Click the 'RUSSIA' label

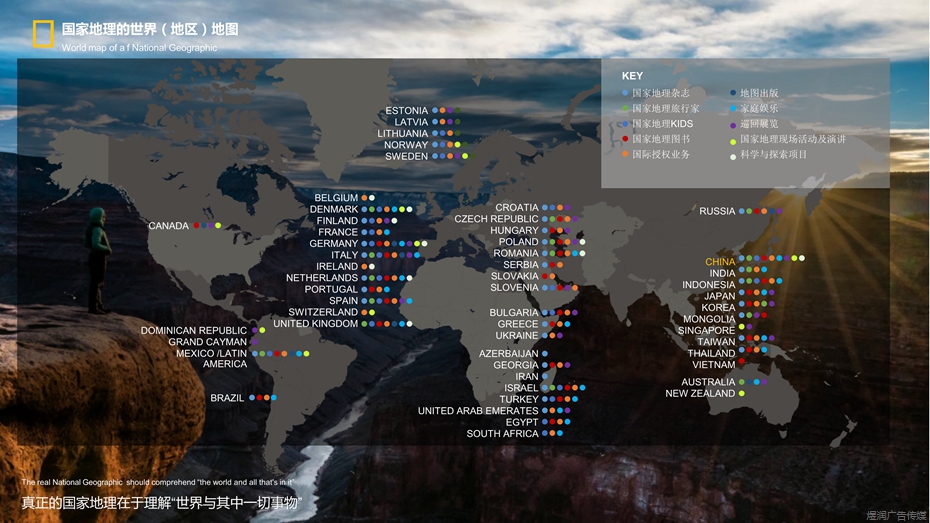point(717,211)
